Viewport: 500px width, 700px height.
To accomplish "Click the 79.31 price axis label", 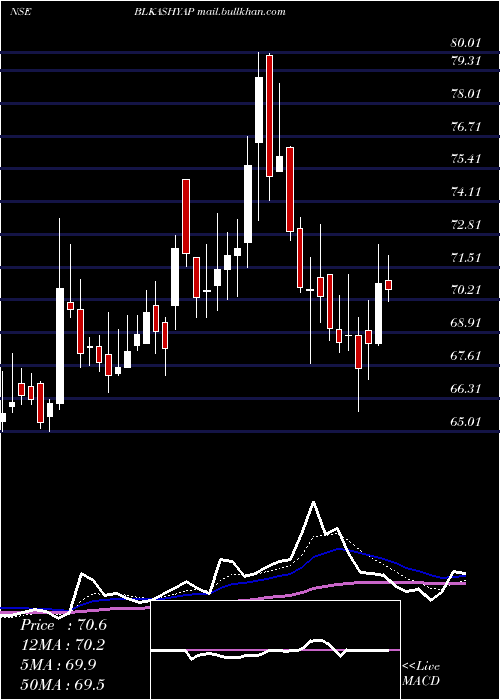I will pyautogui.click(x=466, y=61).
